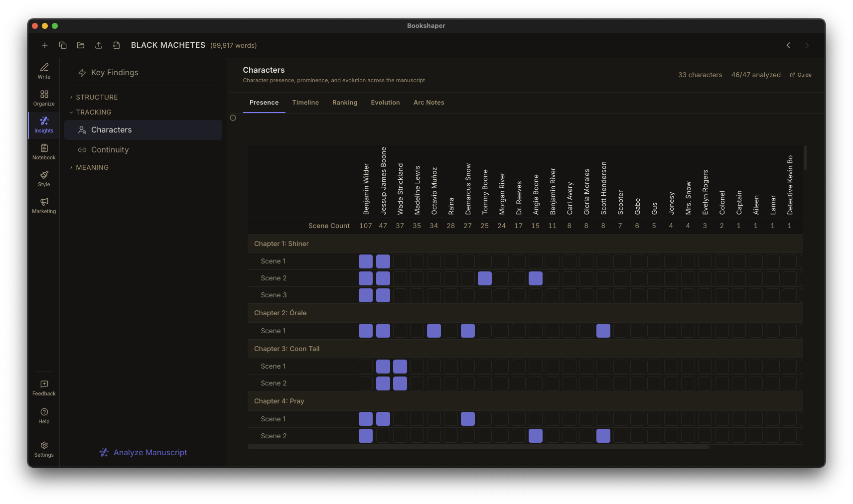The image size is (853, 504).
Task: Switch to the Timeline tab
Action: pyautogui.click(x=305, y=103)
